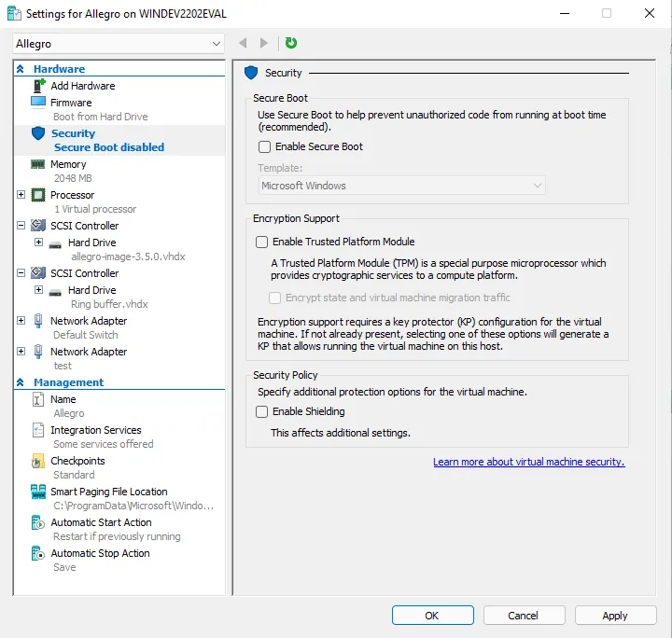This screenshot has width=672, height=638.
Task: Click the Add Hardware icon
Action: click(38, 86)
